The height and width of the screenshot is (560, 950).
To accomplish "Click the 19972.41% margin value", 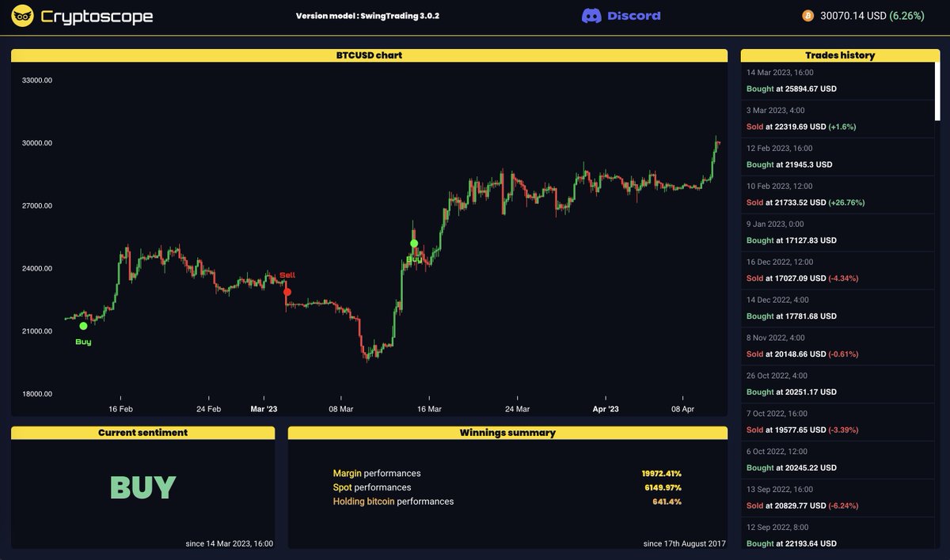I will (662, 474).
